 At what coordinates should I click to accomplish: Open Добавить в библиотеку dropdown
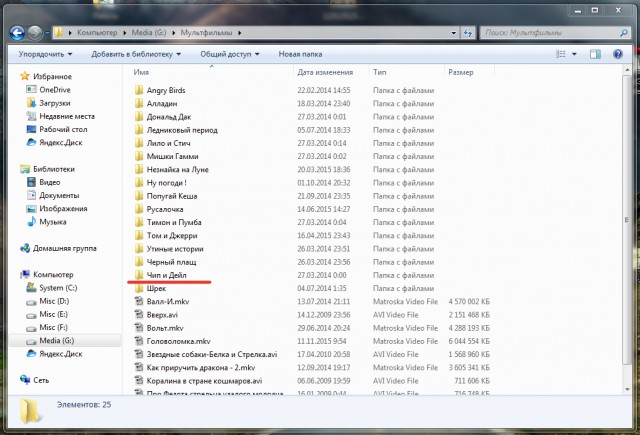click(136, 54)
